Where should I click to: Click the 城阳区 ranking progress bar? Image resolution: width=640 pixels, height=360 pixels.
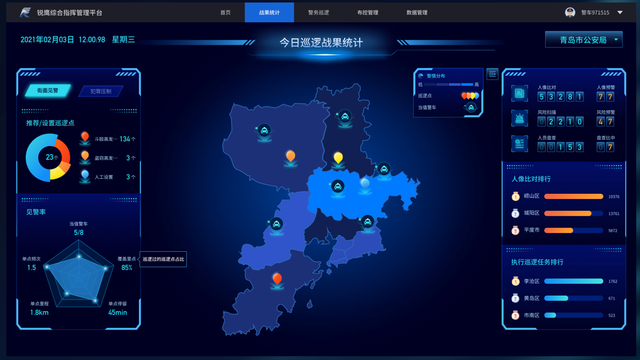(573, 213)
